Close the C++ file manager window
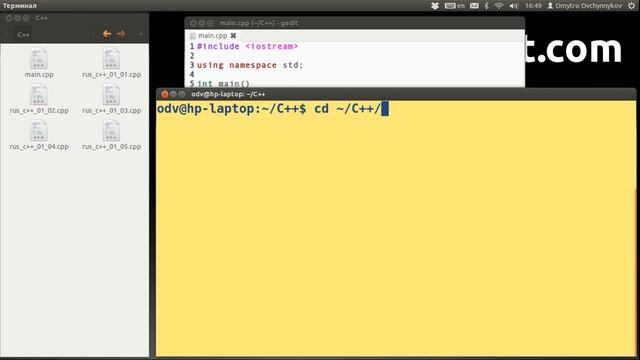 (9, 18)
